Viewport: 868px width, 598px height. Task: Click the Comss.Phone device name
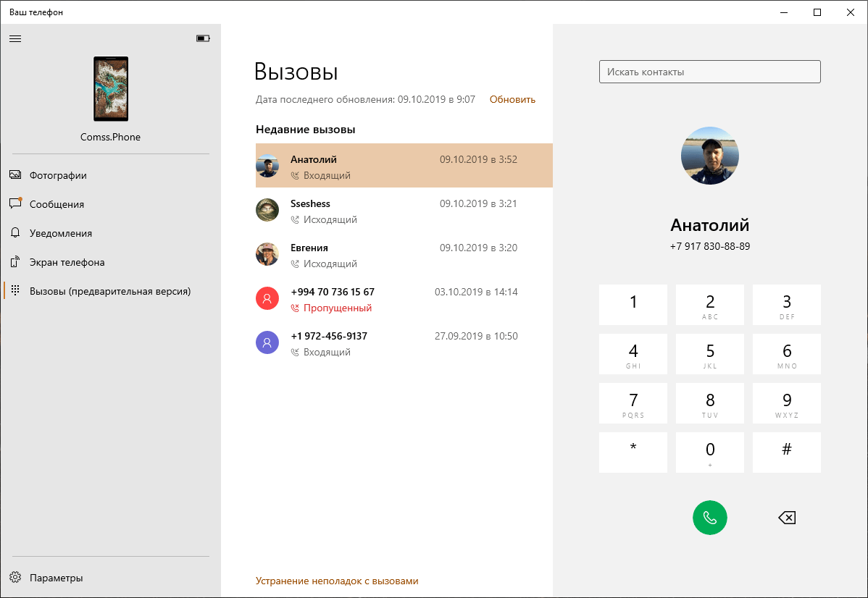(110, 137)
